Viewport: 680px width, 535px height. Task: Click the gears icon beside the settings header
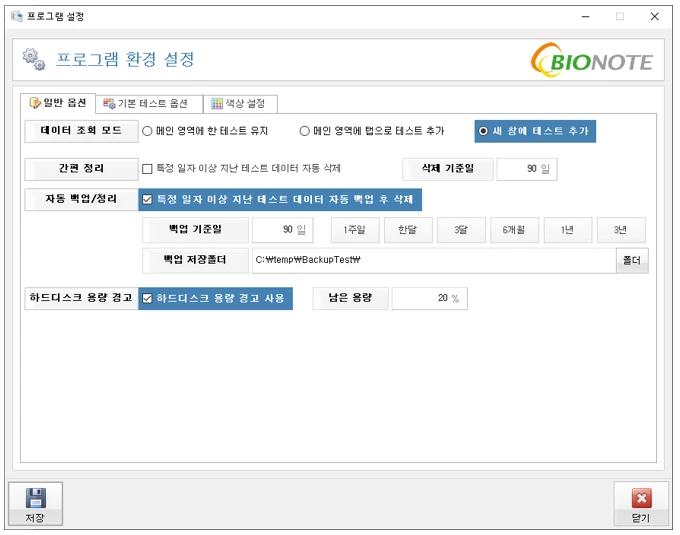tap(34, 59)
